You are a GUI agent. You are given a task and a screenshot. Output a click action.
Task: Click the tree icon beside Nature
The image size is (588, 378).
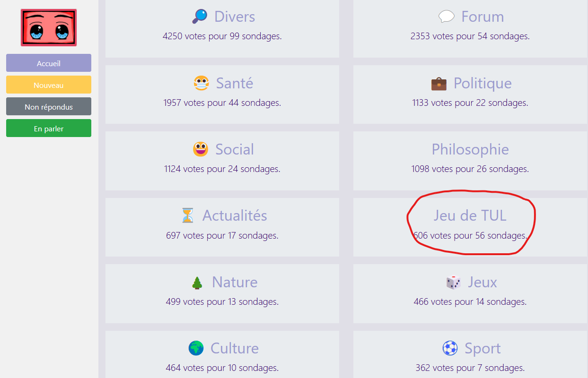(x=197, y=283)
